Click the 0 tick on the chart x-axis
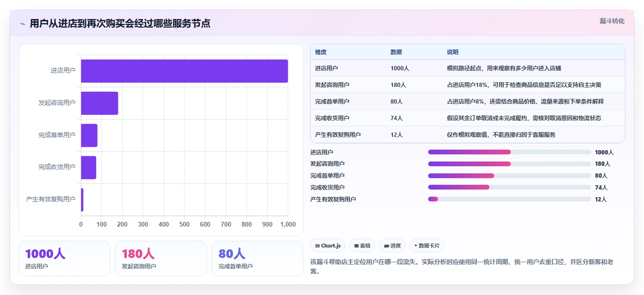This screenshot has height=295, width=644. coord(81,225)
